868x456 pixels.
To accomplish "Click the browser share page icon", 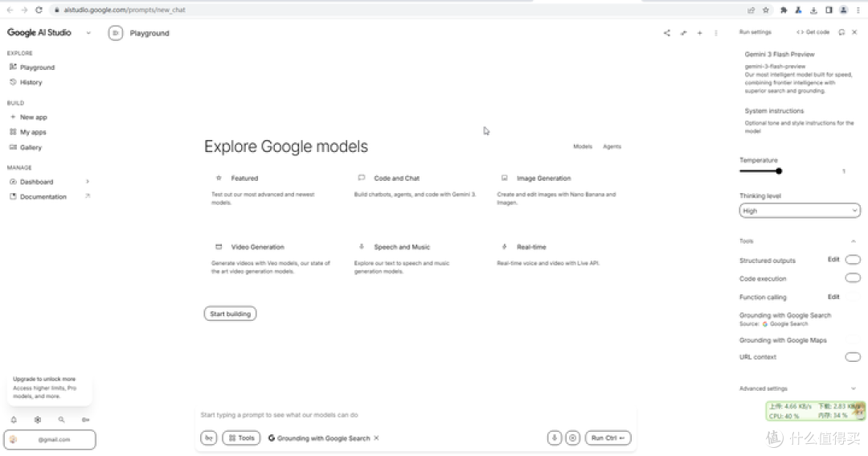I will pos(751,10).
